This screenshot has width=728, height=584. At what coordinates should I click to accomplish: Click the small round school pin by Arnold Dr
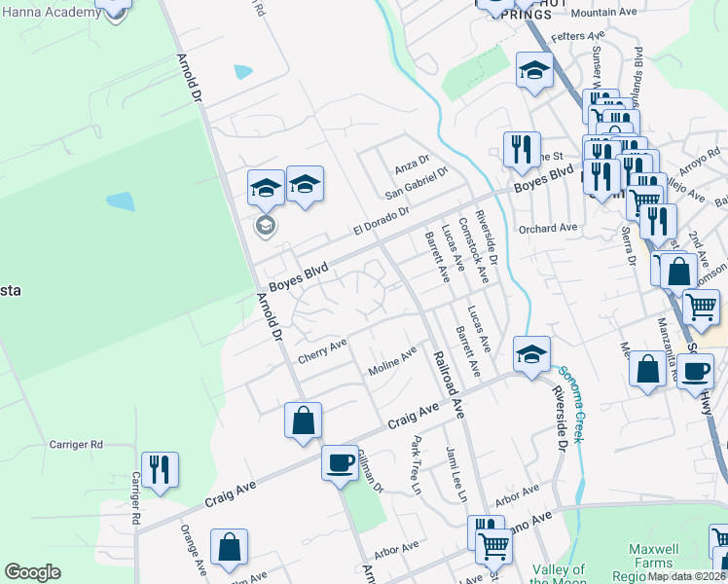point(266,227)
